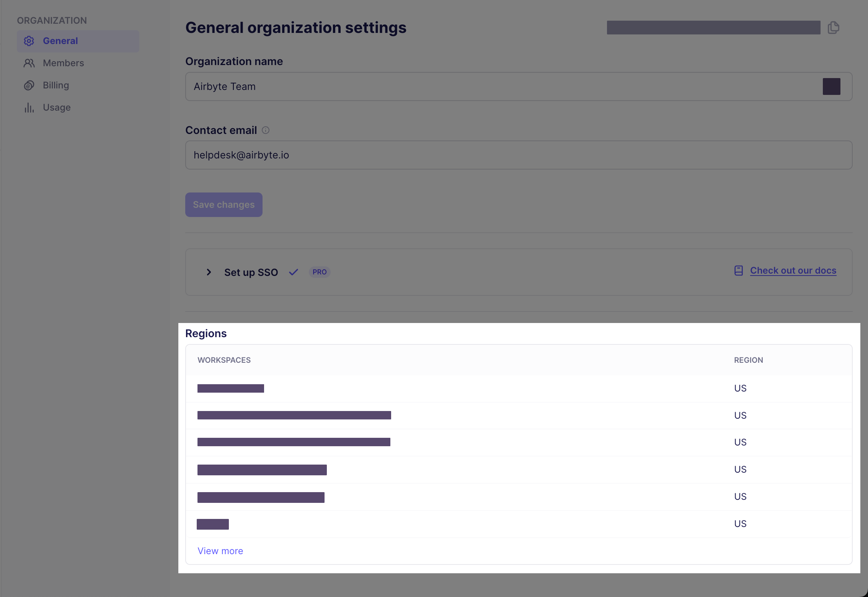The image size is (868, 597).
Task: Click the PRO badge next to Set up SSO
Action: tap(319, 272)
